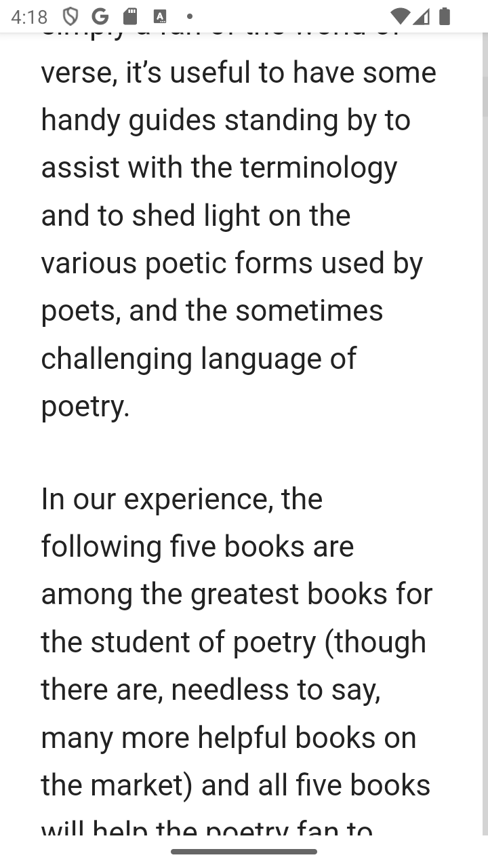Click the line "In our experience, the"
This screenshot has width=488, height=868.
pyautogui.click(x=182, y=499)
